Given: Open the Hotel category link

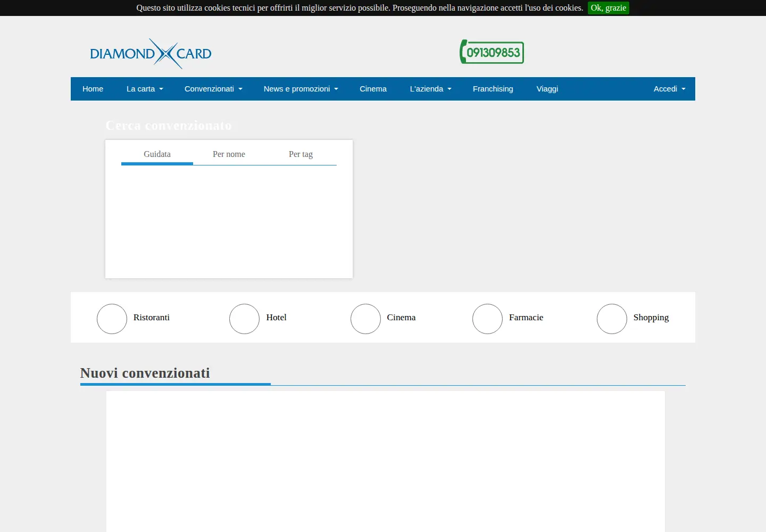Looking at the screenshot, I should coord(276,318).
